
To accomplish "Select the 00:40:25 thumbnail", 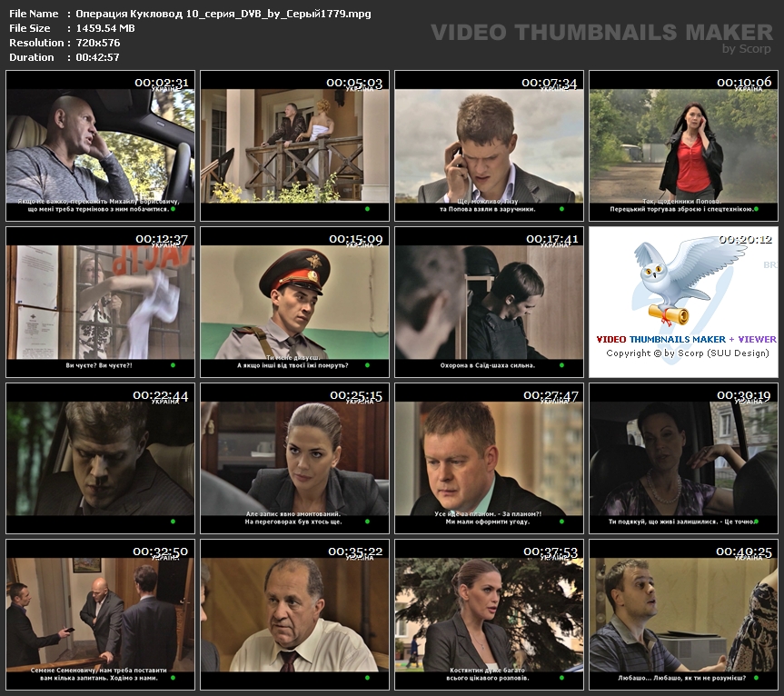I will pos(683,614).
